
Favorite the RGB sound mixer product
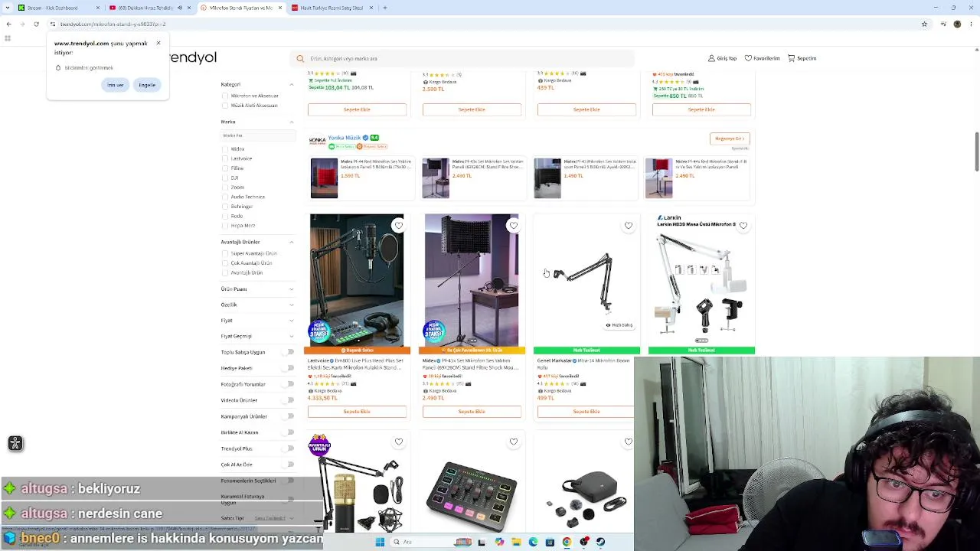513,442
